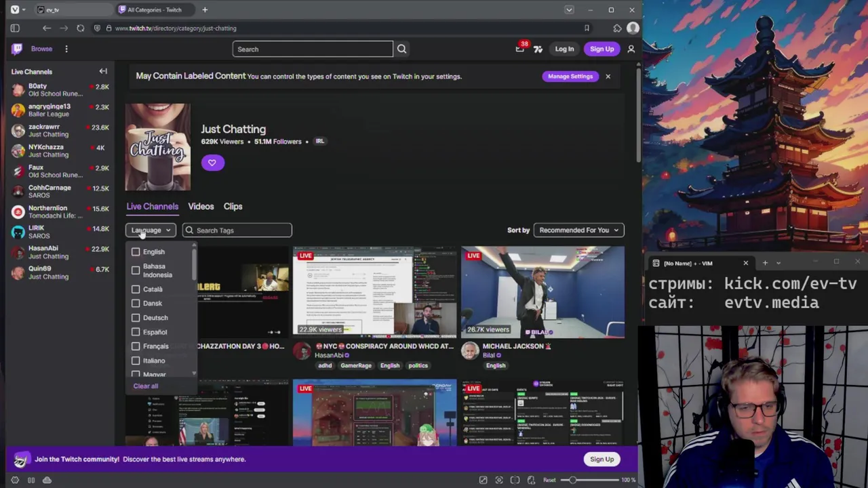Select the All Categories - Twitch browser tab
Viewport: 868px width, 488px height.
pyautogui.click(x=155, y=9)
